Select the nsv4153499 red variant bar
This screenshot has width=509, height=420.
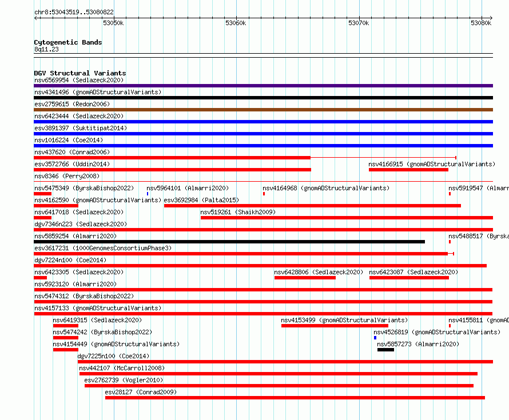(335, 326)
